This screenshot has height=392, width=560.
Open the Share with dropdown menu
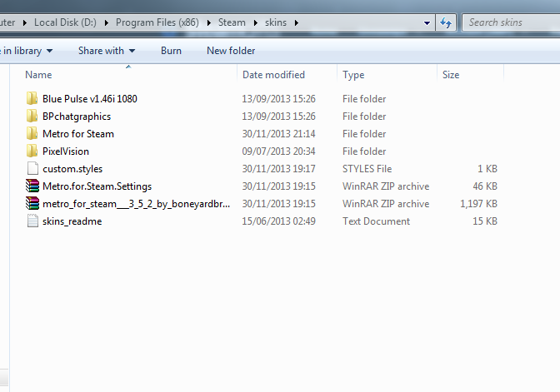pos(107,51)
